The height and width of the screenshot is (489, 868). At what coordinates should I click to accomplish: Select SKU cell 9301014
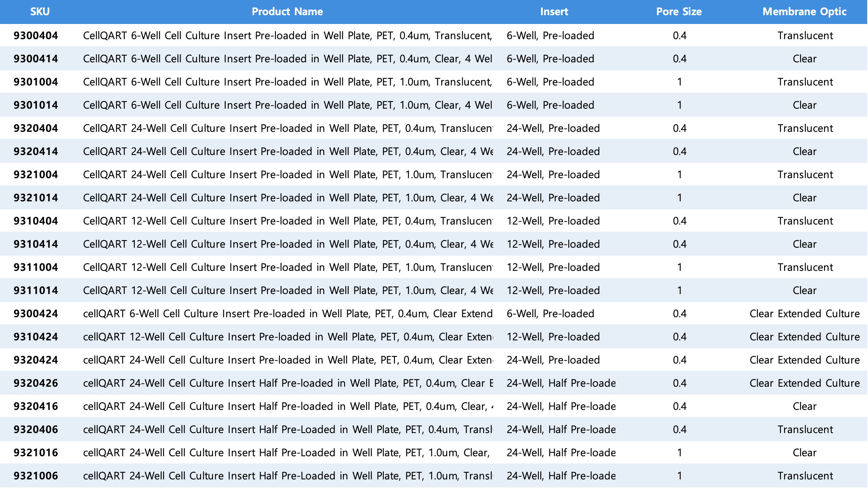pyautogui.click(x=36, y=105)
